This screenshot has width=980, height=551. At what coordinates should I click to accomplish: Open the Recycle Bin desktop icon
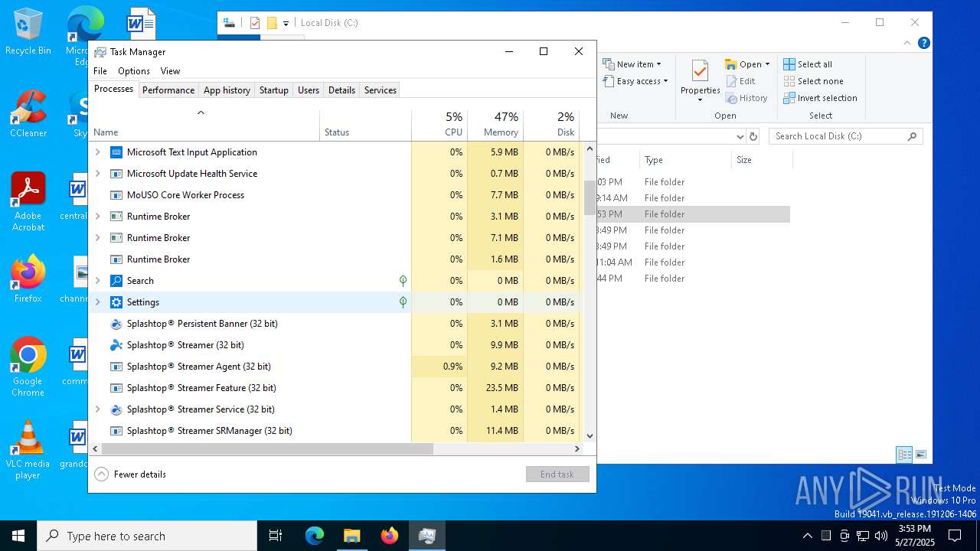tap(28, 31)
